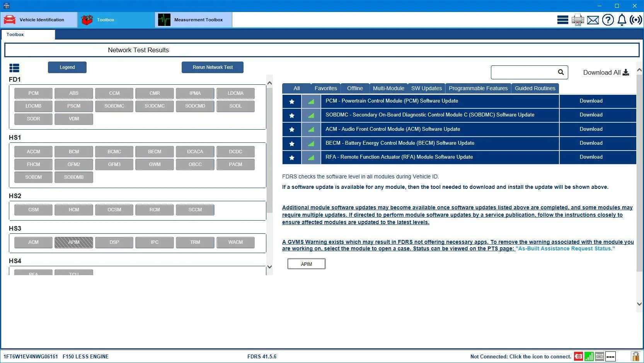Open messages via the envelope icon
The width and height of the screenshot is (644, 363).
pos(593,20)
